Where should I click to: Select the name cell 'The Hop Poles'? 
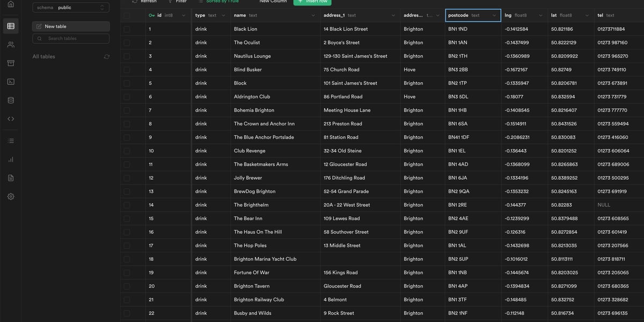click(275, 245)
